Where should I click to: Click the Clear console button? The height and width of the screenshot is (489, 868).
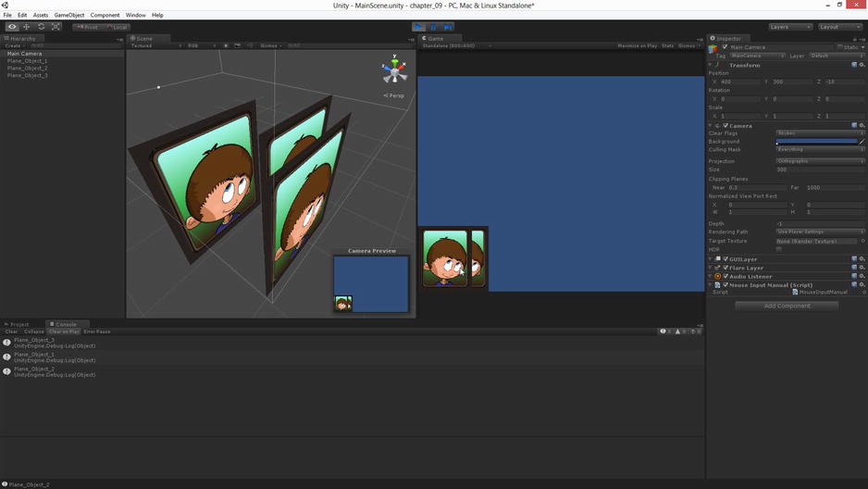[11, 332]
